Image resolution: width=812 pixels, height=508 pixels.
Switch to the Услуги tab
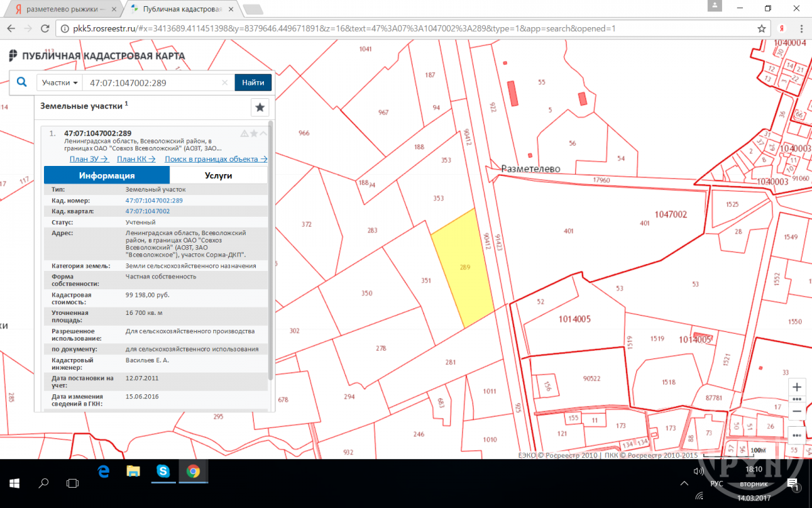[x=218, y=175]
